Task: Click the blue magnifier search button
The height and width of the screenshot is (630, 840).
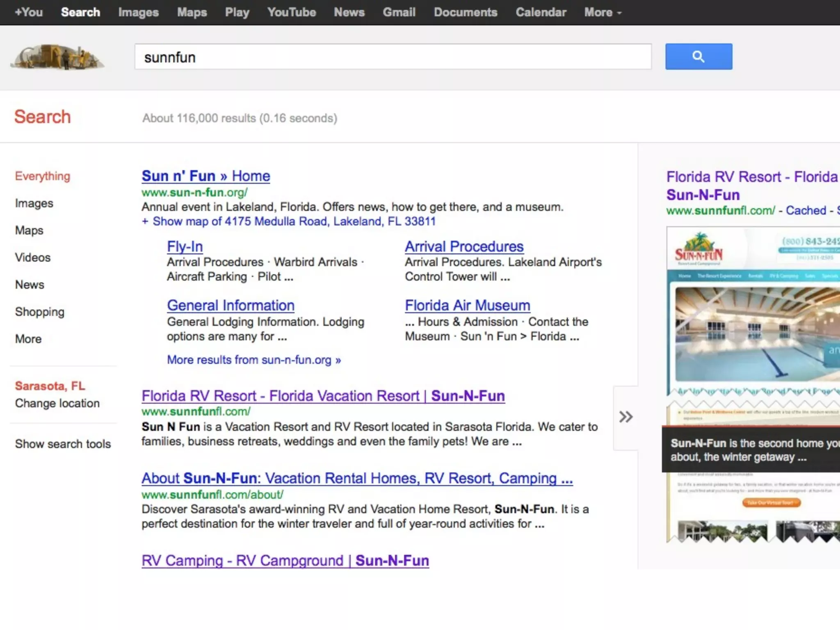Action: click(x=698, y=57)
